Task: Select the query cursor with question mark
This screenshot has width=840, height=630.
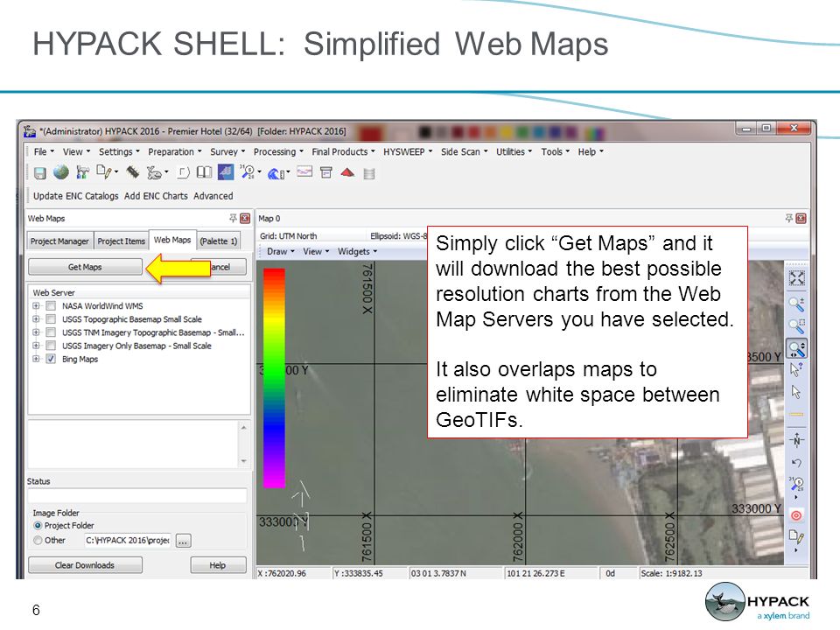Action: pos(796,369)
